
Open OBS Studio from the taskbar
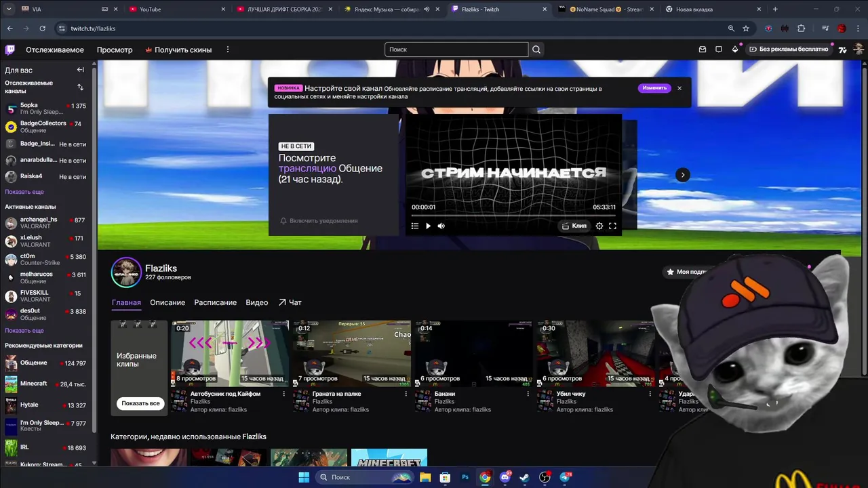point(545,477)
